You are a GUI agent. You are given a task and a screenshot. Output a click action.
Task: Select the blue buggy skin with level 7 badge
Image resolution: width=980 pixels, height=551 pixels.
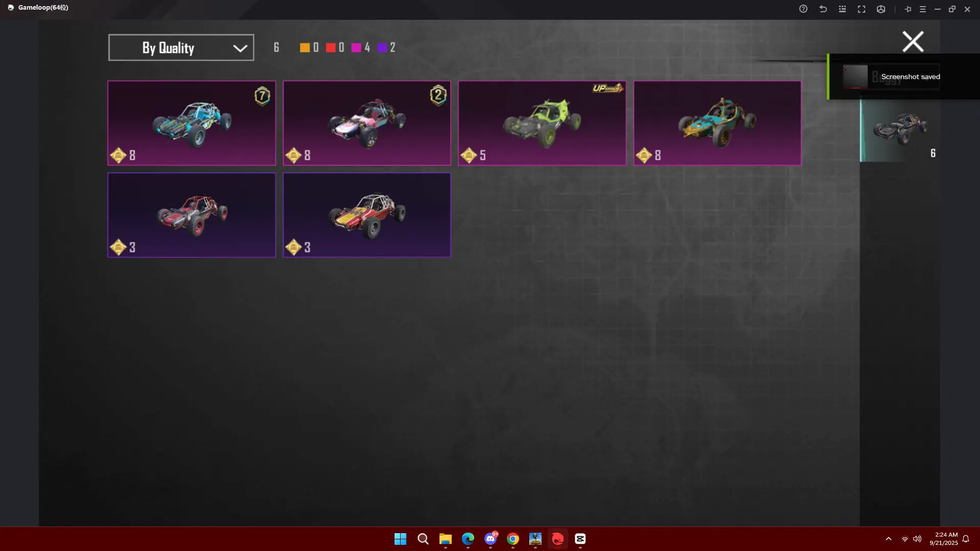(191, 123)
